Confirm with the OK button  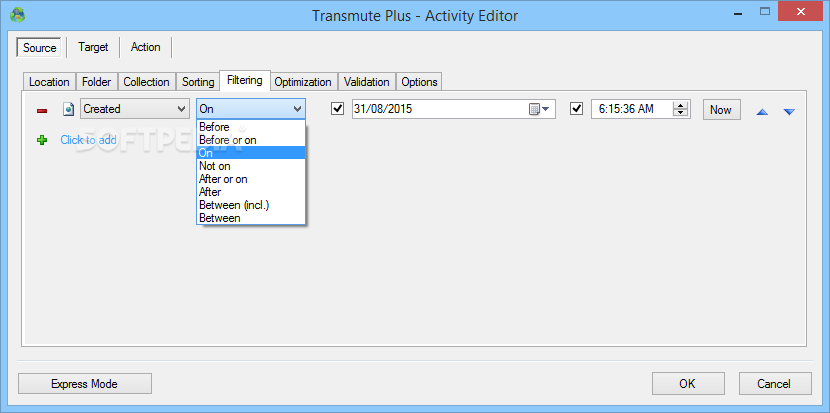688,384
